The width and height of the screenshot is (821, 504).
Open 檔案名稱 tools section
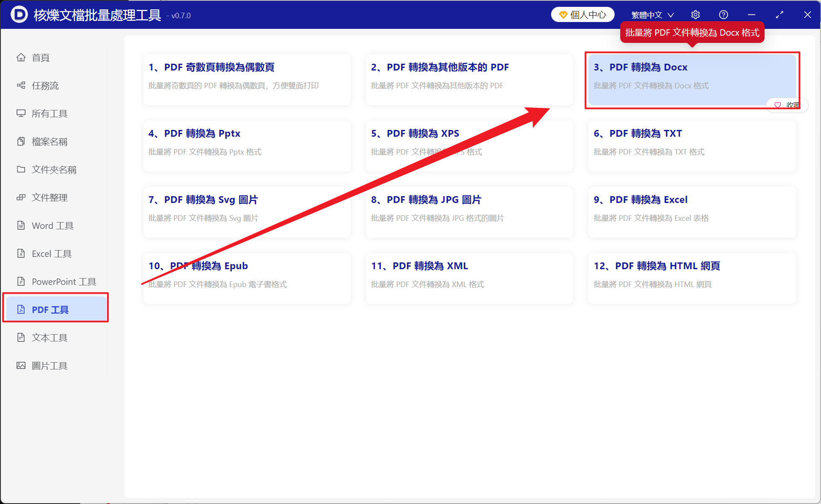[55, 141]
